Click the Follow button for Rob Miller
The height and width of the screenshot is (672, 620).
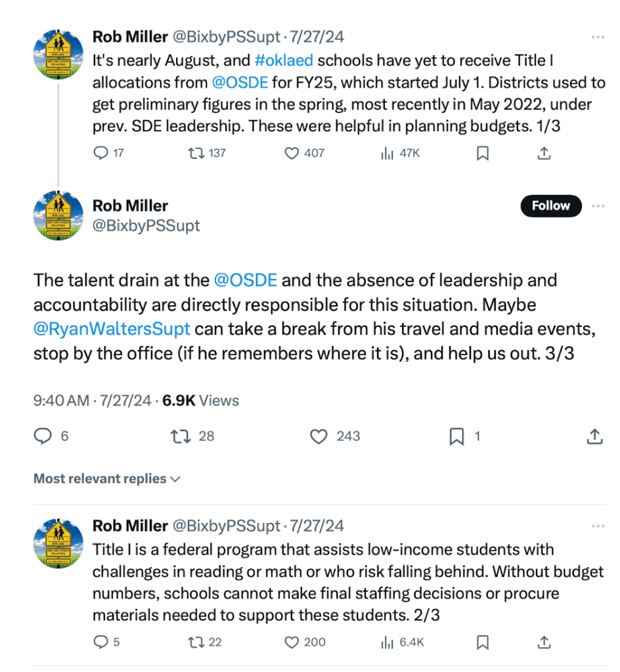coord(550,205)
